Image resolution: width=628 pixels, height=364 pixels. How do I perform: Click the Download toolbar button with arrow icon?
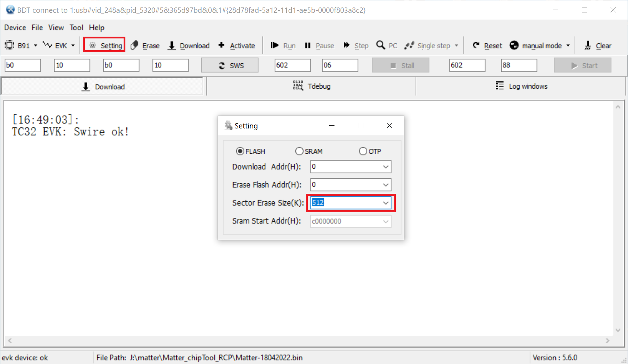[x=189, y=46]
